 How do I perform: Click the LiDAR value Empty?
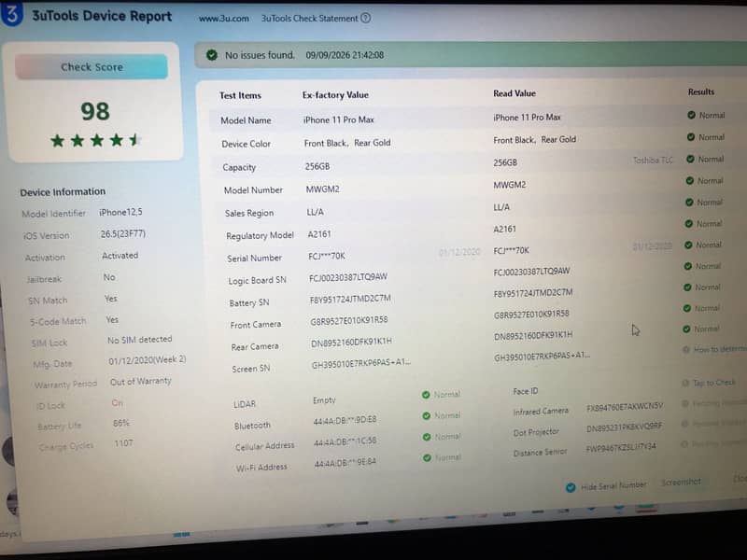pyautogui.click(x=324, y=400)
